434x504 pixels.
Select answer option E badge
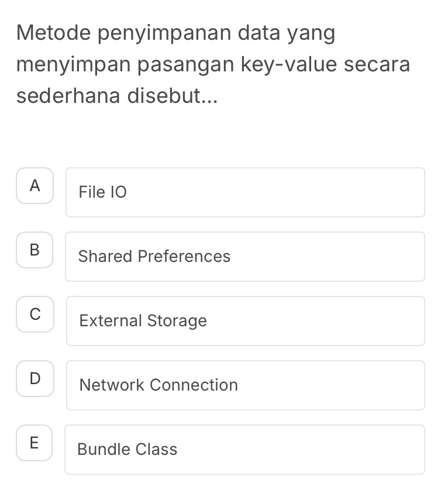(x=35, y=443)
